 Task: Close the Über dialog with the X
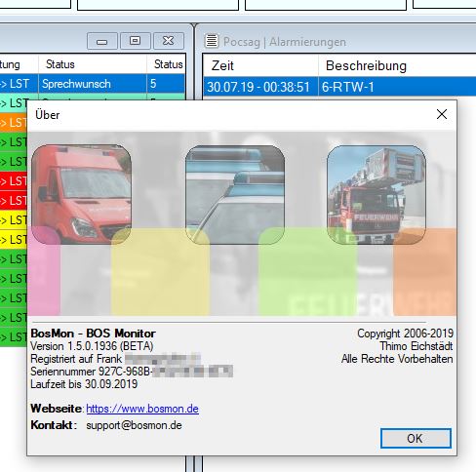coord(442,114)
